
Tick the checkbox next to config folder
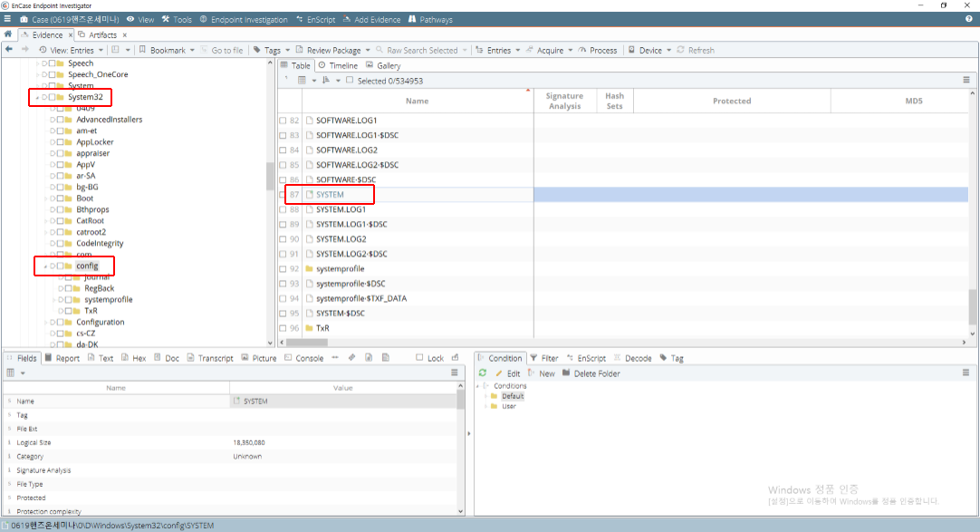click(59, 266)
